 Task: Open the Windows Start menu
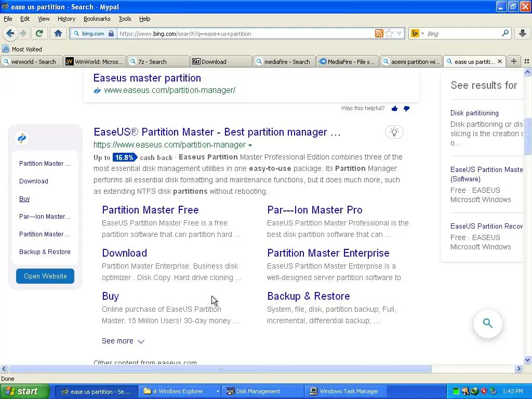[24, 391]
